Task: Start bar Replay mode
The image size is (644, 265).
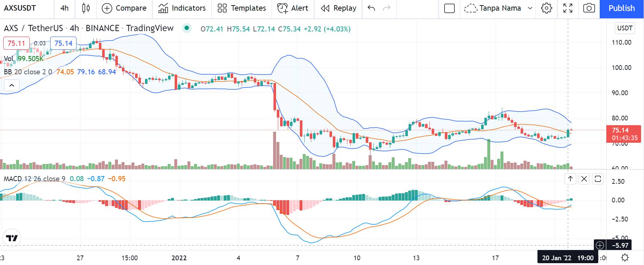Action: [338, 8]
